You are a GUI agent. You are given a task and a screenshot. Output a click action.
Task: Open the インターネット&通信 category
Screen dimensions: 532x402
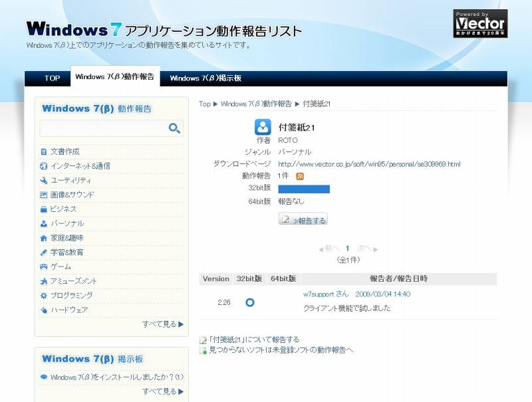[80, 166]
